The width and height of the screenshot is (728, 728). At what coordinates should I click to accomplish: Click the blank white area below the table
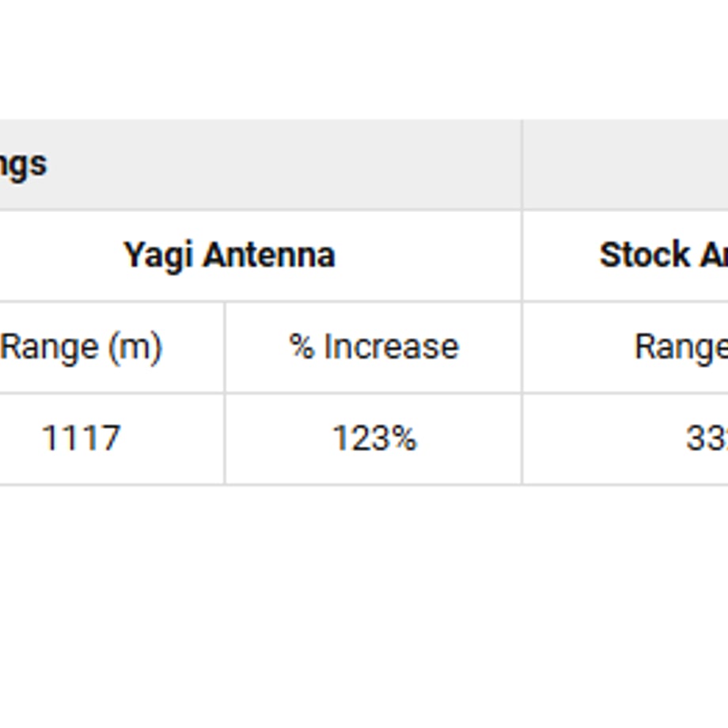[364, 607]
